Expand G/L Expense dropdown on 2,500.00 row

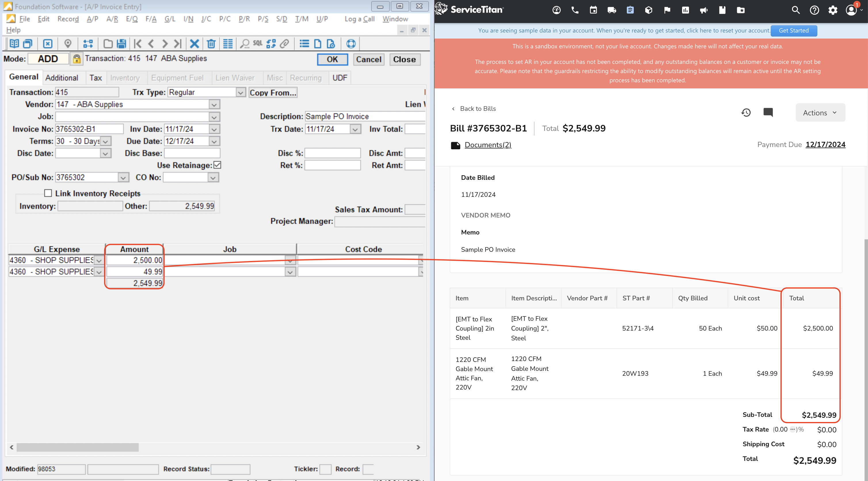(99, 260)
